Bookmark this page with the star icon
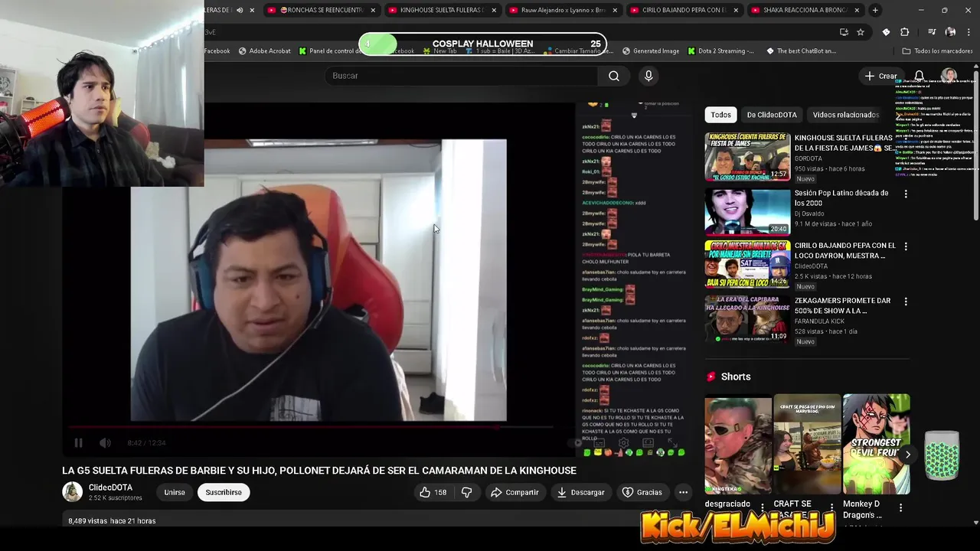Viewport: 980px width, 551px height. click(x=861, y=32)
